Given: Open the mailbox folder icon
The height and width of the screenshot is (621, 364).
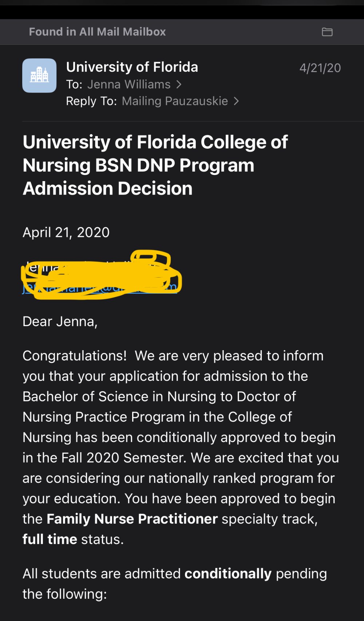Looking at the screenshot, I should (327, 32).
